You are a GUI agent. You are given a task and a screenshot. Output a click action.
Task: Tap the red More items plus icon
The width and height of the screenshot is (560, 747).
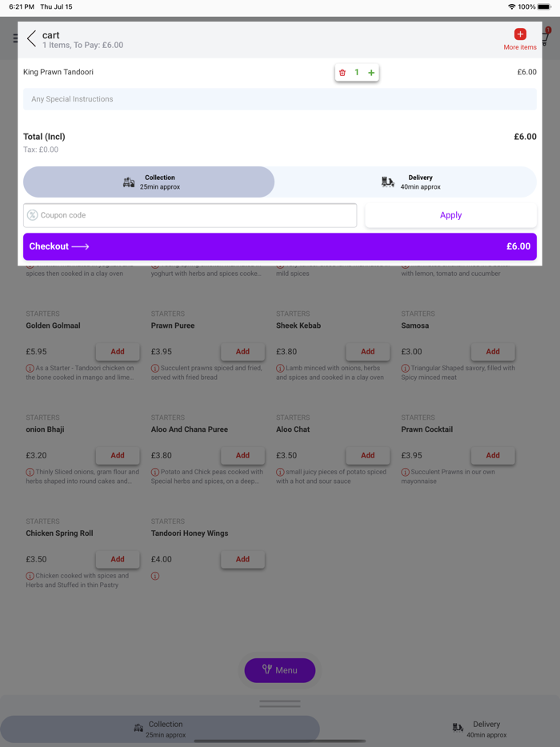tap(520, 34)
